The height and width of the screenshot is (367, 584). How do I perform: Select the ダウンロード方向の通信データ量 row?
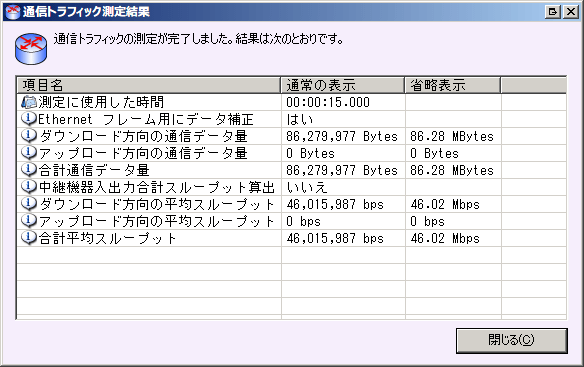[x=292, y=136]
